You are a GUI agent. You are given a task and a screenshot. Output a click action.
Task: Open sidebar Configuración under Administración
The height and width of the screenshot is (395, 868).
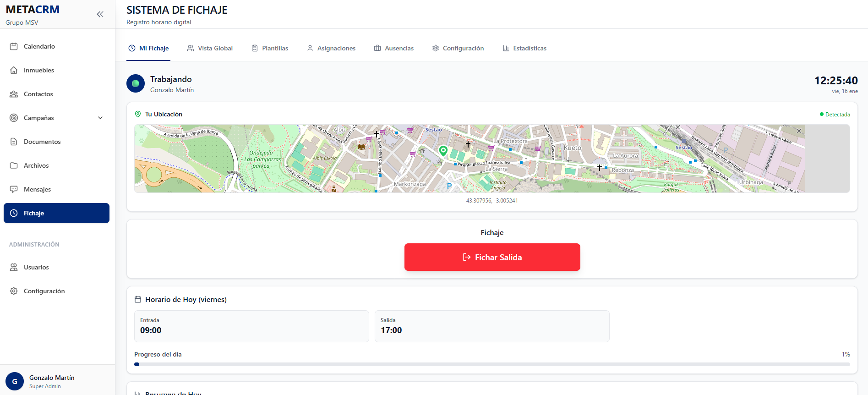click(44, 291)
